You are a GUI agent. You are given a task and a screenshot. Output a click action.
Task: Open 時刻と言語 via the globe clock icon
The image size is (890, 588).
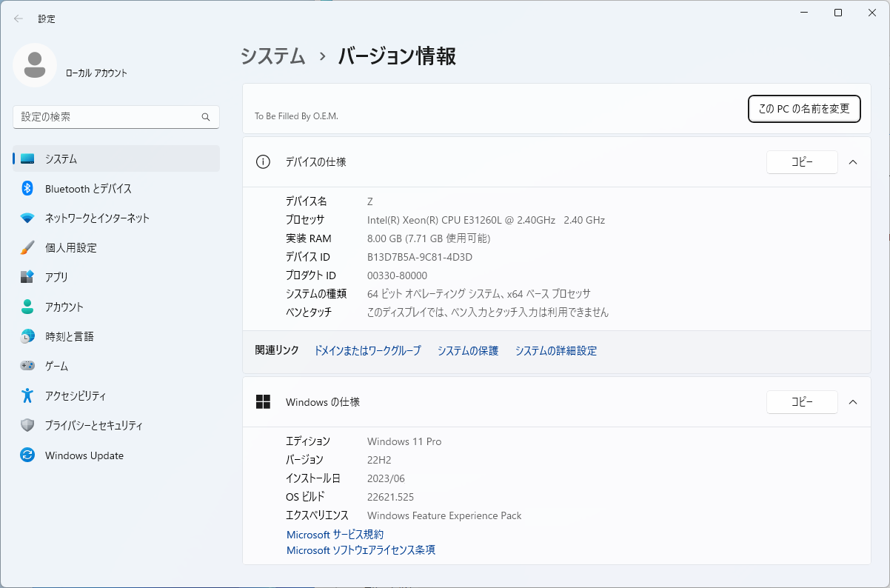27,336
